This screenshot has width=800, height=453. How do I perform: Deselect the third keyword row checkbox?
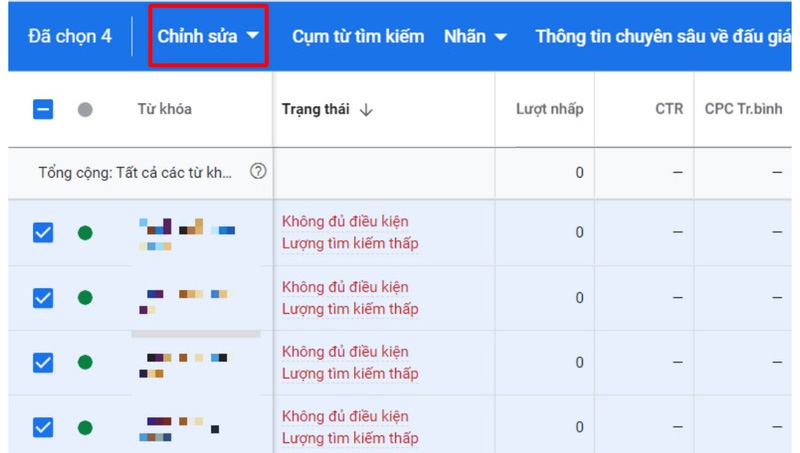pyautogui.click(x=43, y=362)
